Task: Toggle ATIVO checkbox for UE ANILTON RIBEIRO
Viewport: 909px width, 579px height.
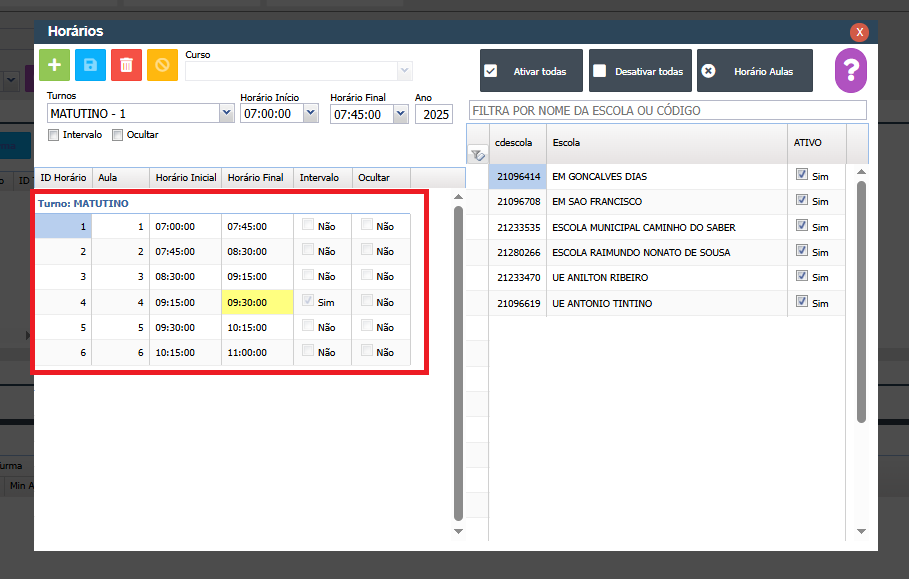Action: [802, 276]
